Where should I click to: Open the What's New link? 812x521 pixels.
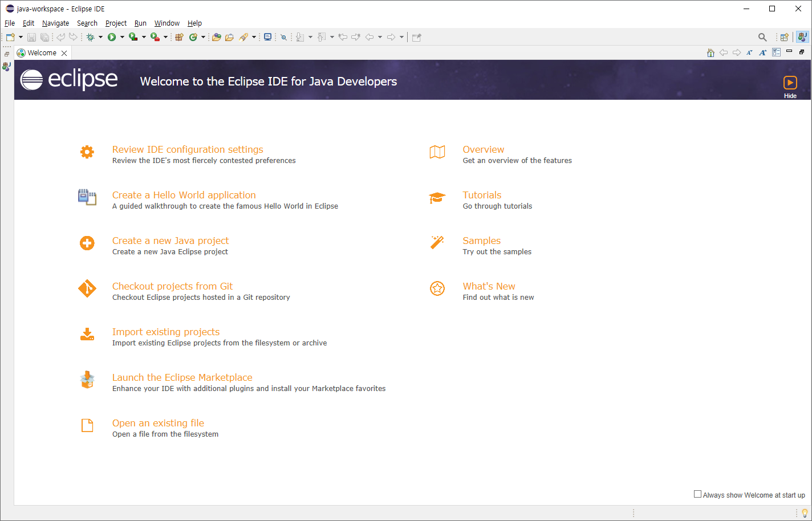click(x=489, y=286)
